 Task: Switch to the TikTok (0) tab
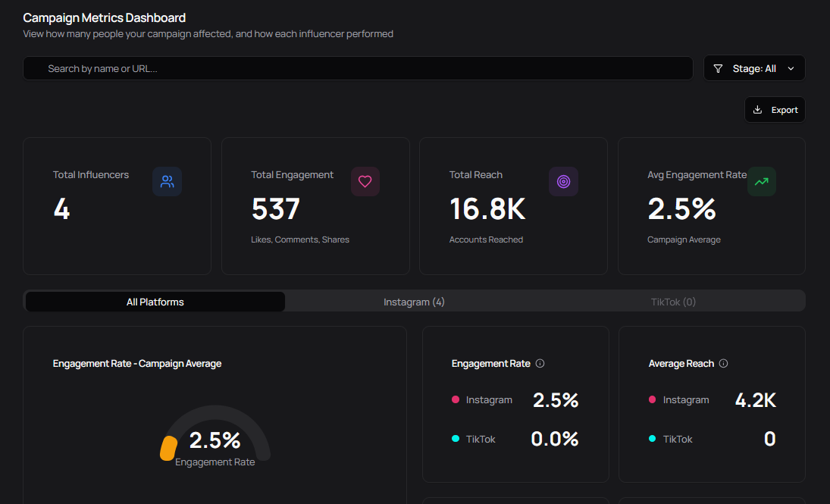(x=673, y=301)
